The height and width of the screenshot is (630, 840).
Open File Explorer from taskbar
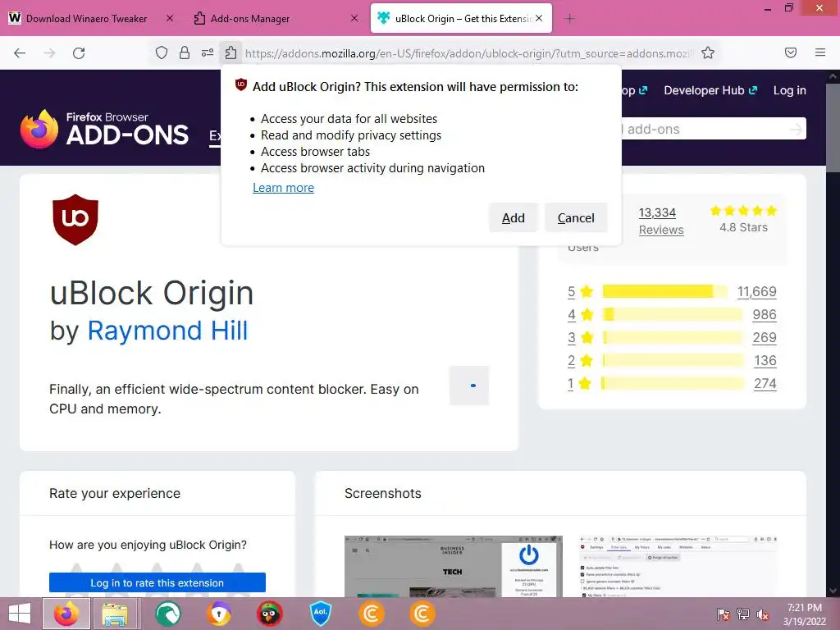(115, 614)
